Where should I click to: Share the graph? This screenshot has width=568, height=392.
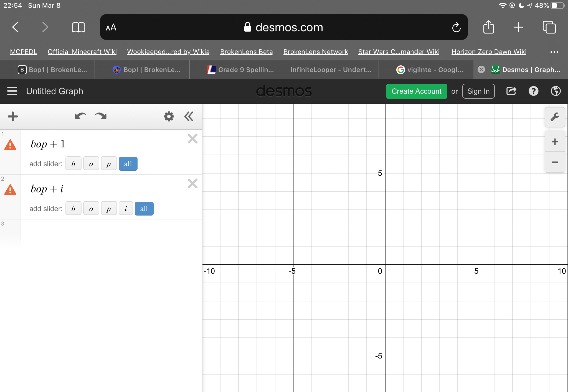click(x=511, y=91)
